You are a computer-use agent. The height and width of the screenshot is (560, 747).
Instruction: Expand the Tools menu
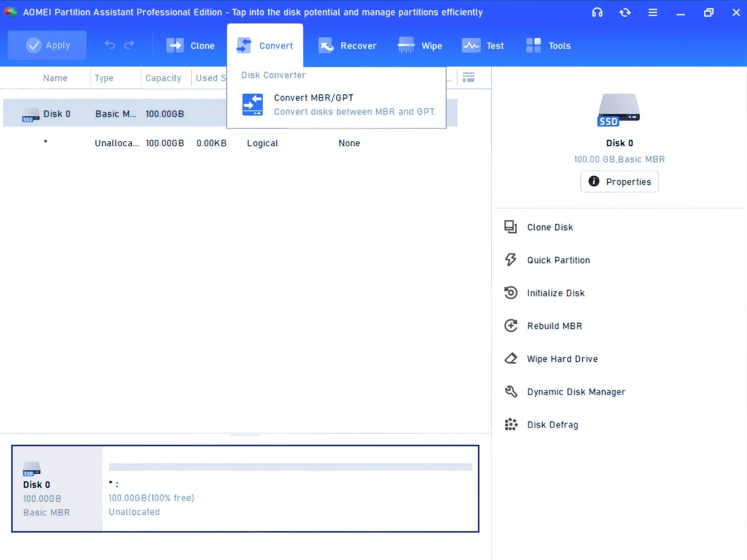pyautogui.click(x=548, y=46)
